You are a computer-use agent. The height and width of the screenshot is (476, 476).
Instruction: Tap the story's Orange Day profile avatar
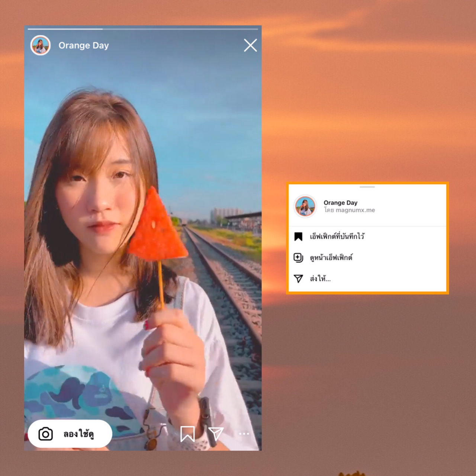pyautogui.click(x=40, y=45)
